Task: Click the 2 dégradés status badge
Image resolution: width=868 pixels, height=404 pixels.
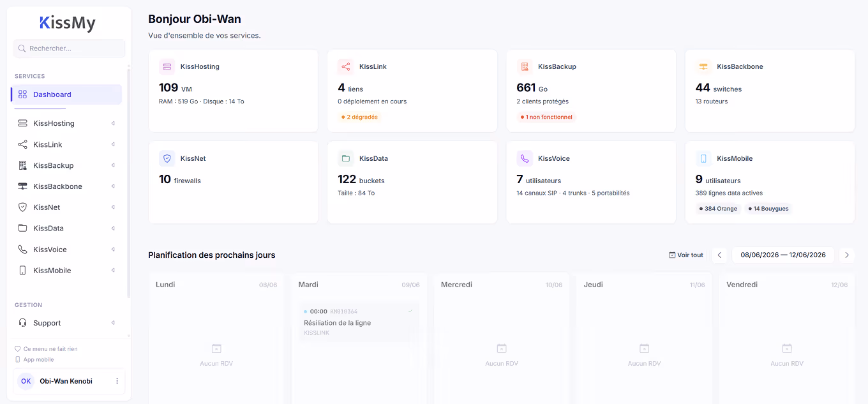Action: coord(359,117)
